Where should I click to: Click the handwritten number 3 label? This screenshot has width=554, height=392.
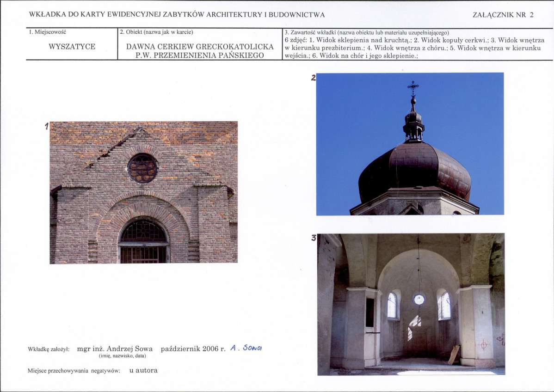[314, 238]
